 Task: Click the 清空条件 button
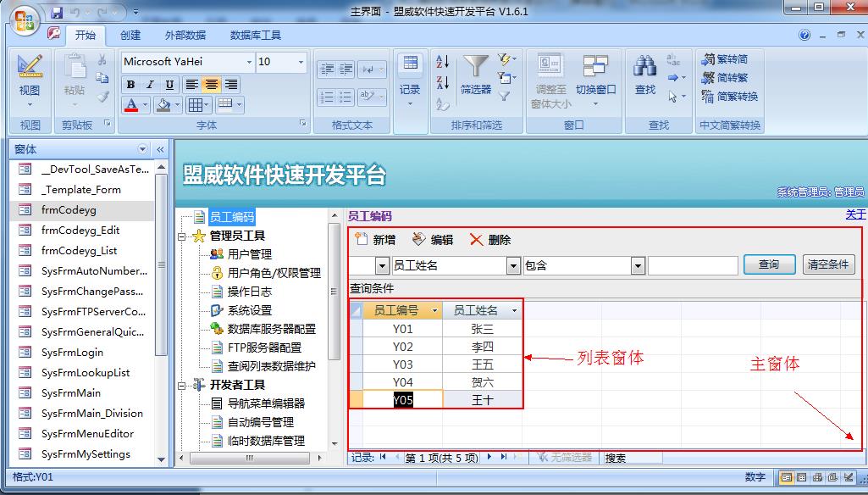[828, 265]
